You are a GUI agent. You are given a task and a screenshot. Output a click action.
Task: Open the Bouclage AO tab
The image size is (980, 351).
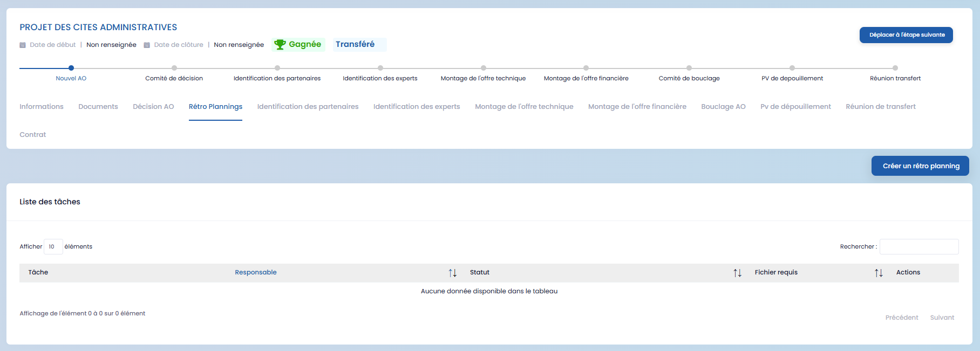[723, 107]
